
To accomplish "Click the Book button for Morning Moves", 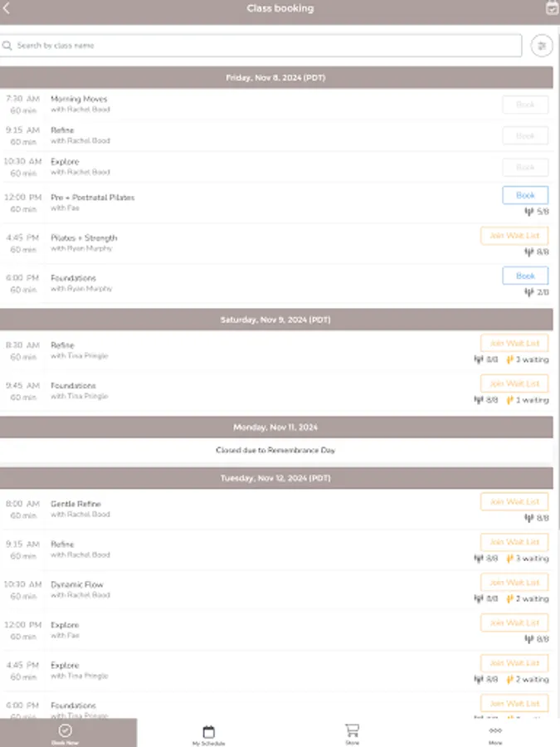I will point(523,105).
